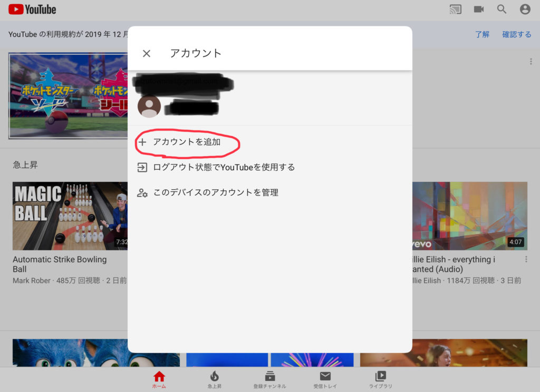
Task: Tap the Cast to device icon
Action: 455,9
